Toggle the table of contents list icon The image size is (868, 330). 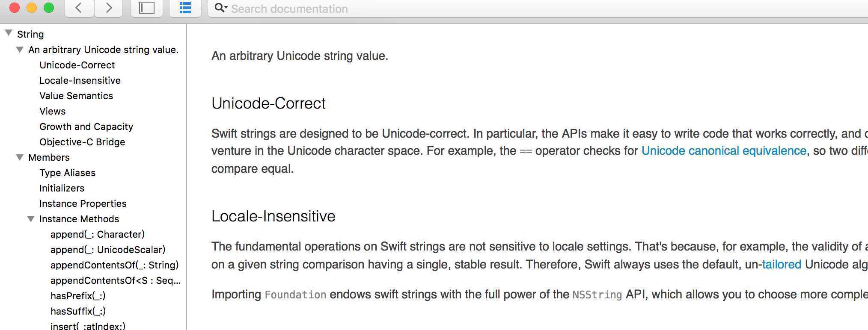[x=185, y=8]
